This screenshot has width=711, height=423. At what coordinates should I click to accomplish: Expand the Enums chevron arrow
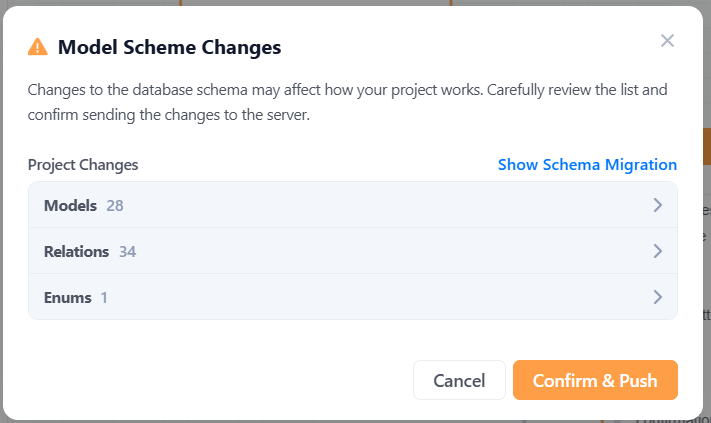point(657,297)
